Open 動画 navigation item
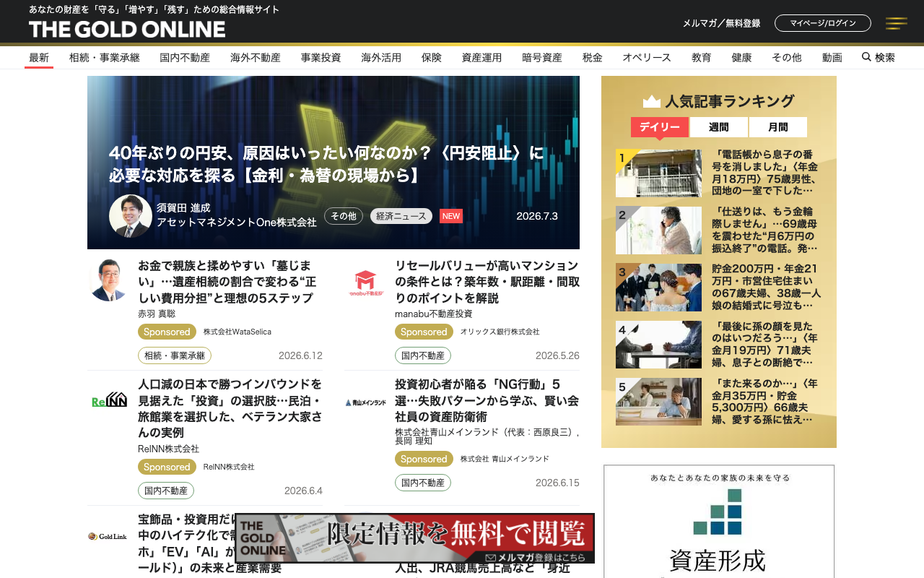 [x=832, y=58]
